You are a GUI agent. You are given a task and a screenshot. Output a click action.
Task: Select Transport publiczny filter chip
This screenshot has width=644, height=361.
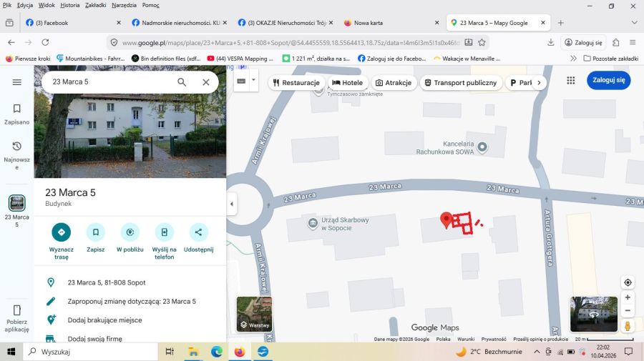pos(460,83)
